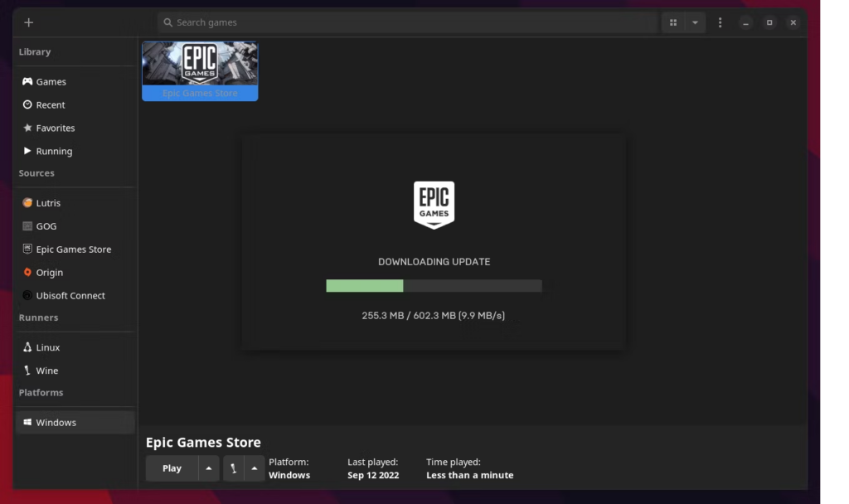Click the "Epic Games Store" heading above Play
Viewport: 849px width, 504px height.
pyautogui.click(x=203, y=443)
